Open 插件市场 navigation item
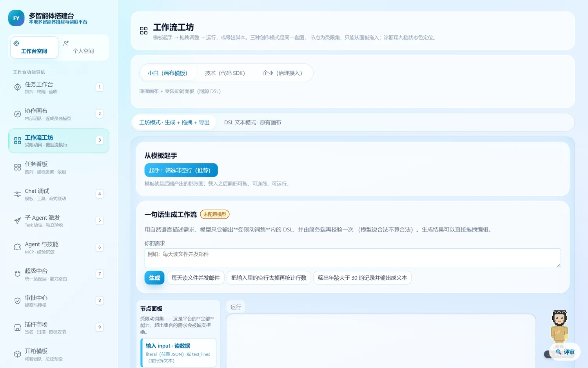This screenshot has height=368, width=588. click(x=58, y=328)
